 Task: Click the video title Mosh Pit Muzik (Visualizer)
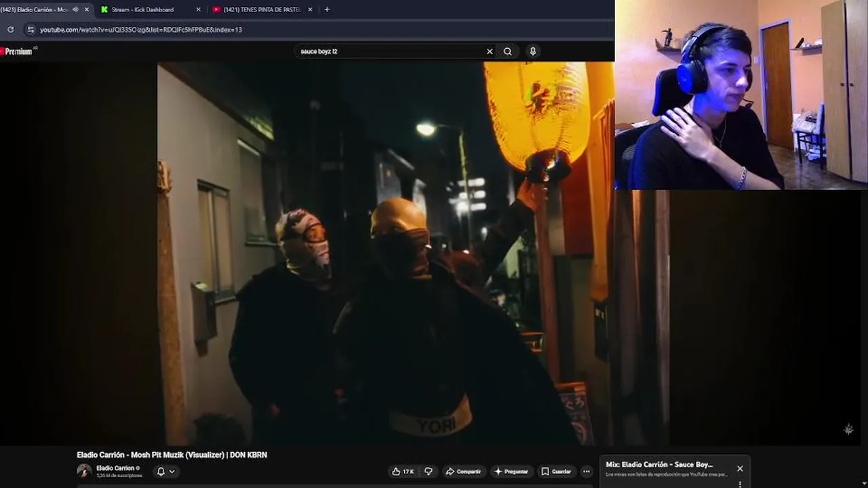tap(172, 455)
